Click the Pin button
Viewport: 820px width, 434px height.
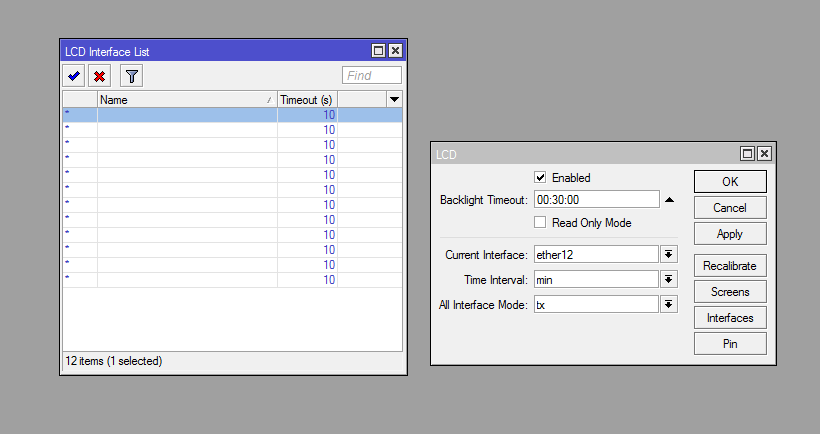click(730, 344)
